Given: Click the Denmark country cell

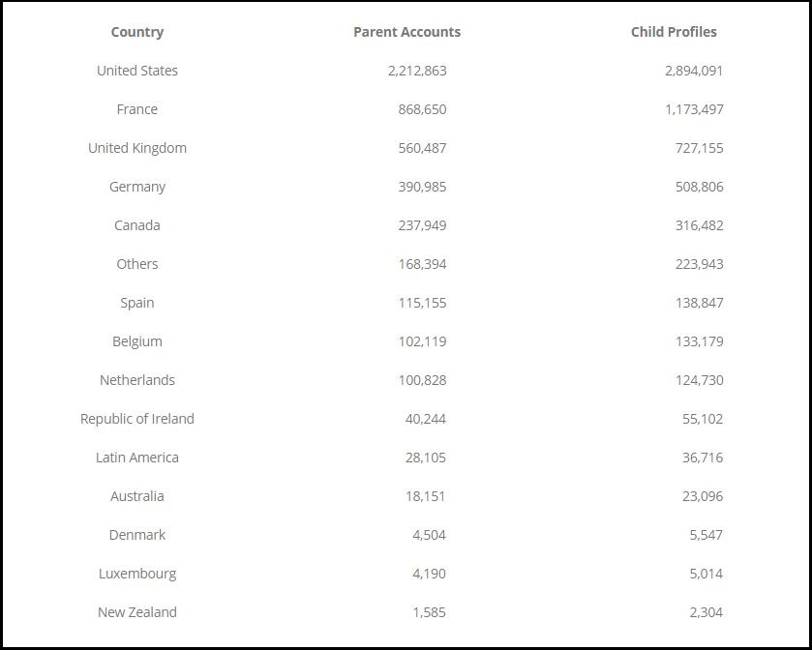Looking at the screenshot, I should (137, 535).
